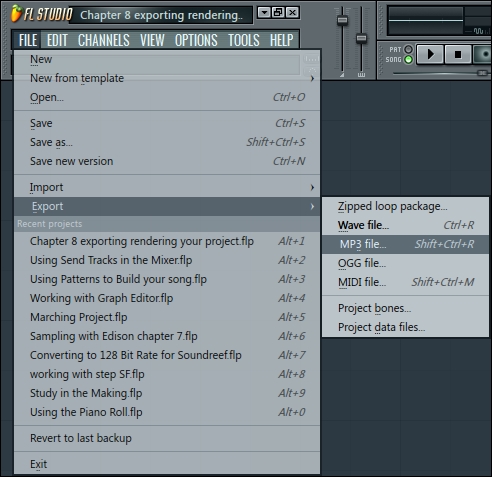492x477 pixels.
Task: Open recent Sampling with Edison chapter 7.flp
Action: coord(167,336)
